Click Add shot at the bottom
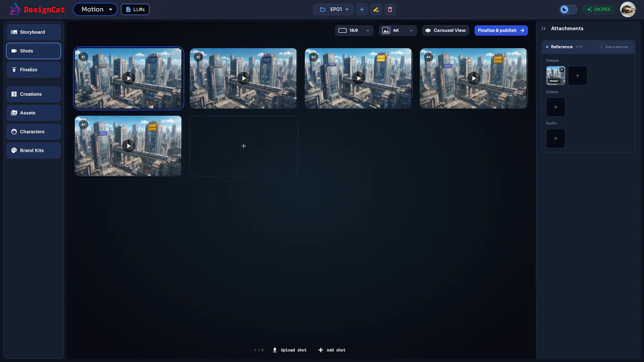 coord(332,350)
